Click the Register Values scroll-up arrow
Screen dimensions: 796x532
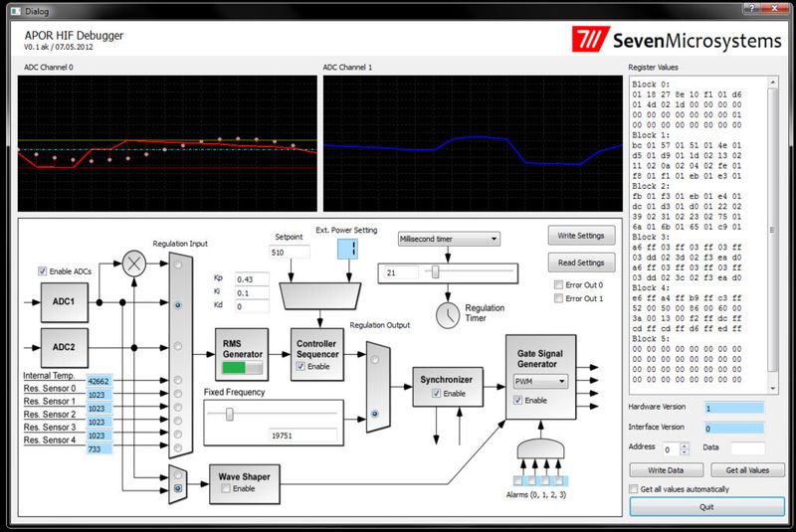pyautogui.click(x=773, y=83)
